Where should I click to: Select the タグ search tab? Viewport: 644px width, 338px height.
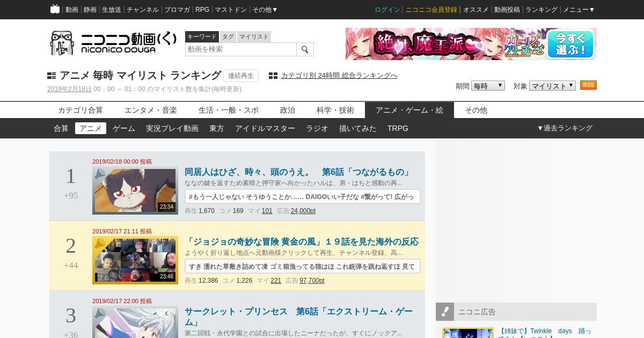228,36
